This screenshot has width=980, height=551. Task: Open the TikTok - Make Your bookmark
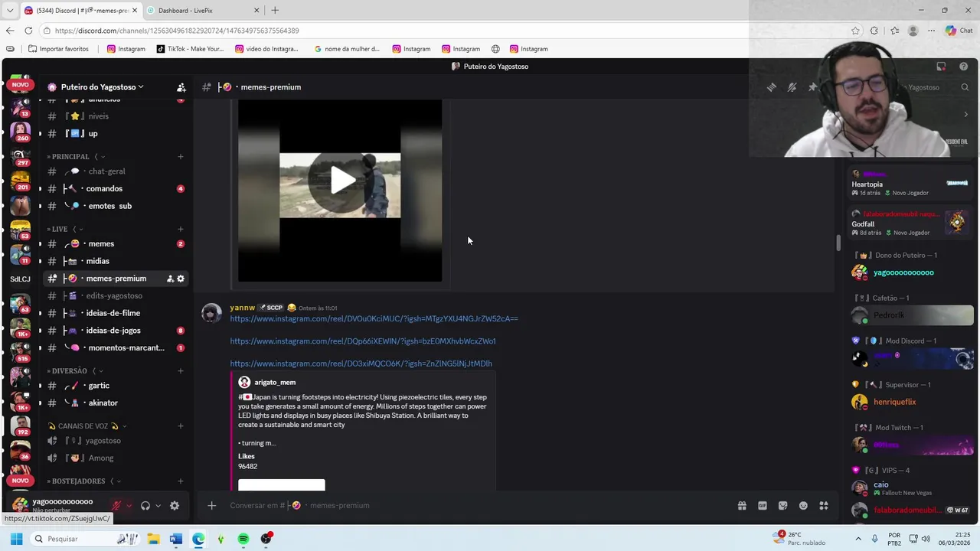click(190, 49)
